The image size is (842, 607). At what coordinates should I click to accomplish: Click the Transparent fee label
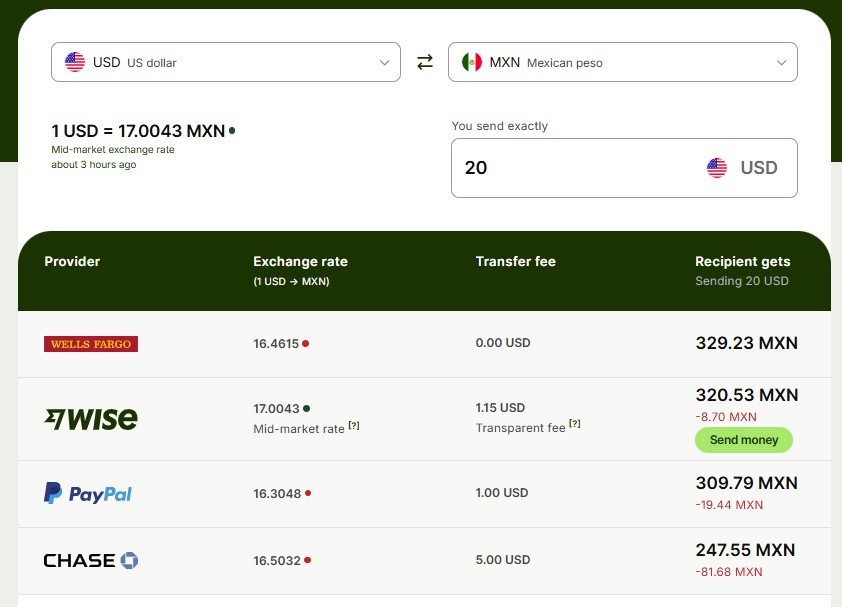pos(520,428)
